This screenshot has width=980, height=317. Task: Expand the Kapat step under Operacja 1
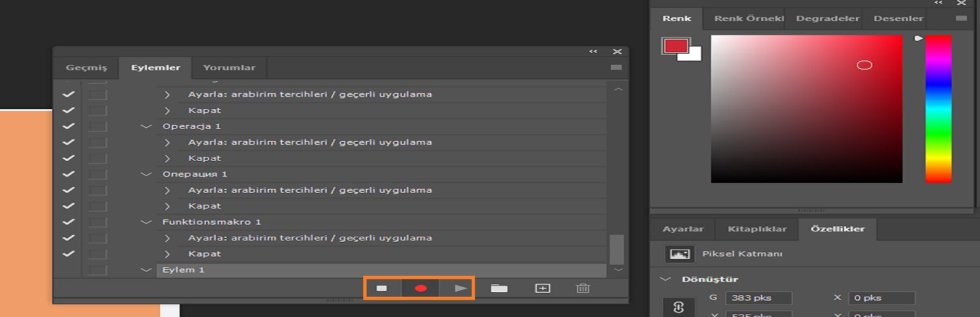point(167,158)
